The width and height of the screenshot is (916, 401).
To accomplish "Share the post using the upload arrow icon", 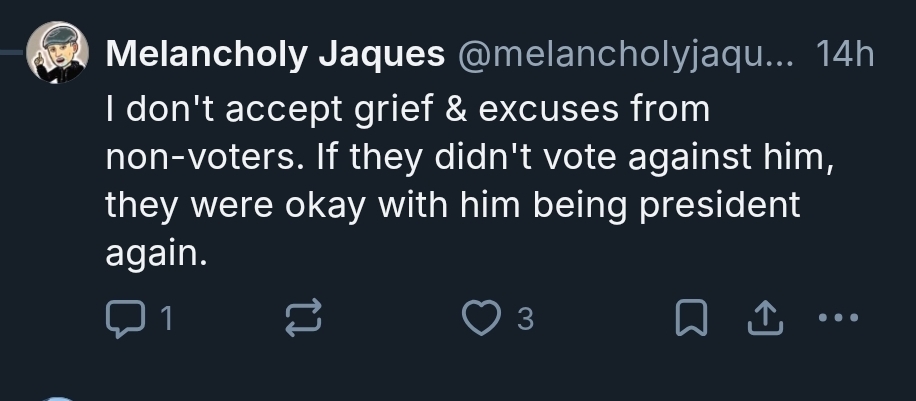I will (x=764, y=318).
